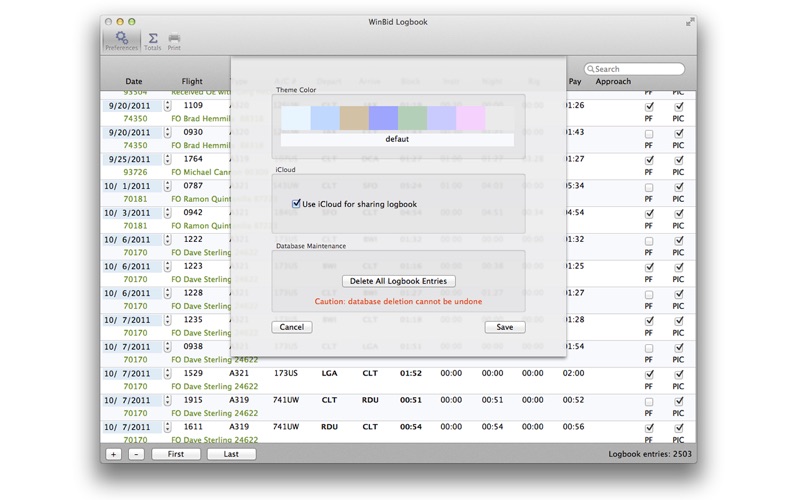Click the Approach column header
Image resolution: width=800 pixels, height=500 pixels.
pyautogui.click(x=613, y=82)
